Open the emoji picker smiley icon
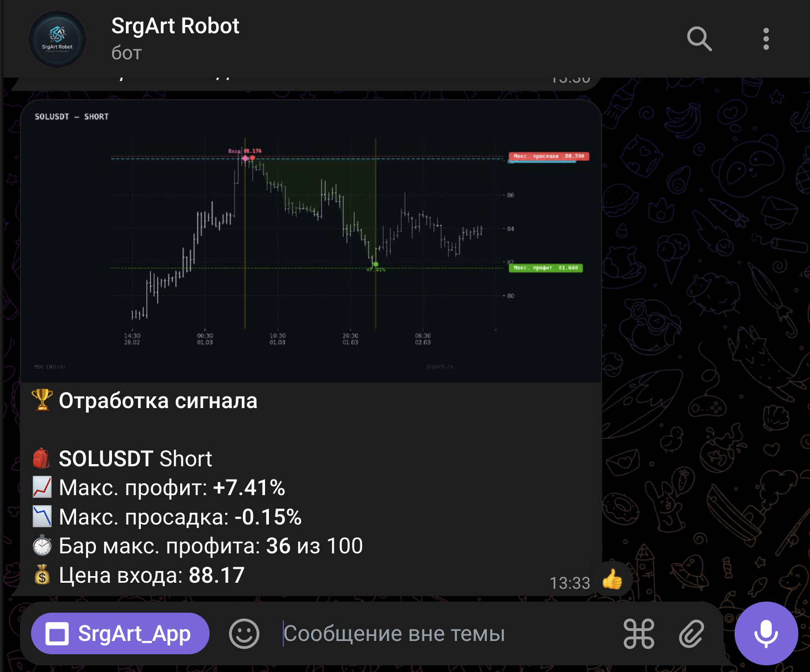810x672 pixels. [244, 633]
